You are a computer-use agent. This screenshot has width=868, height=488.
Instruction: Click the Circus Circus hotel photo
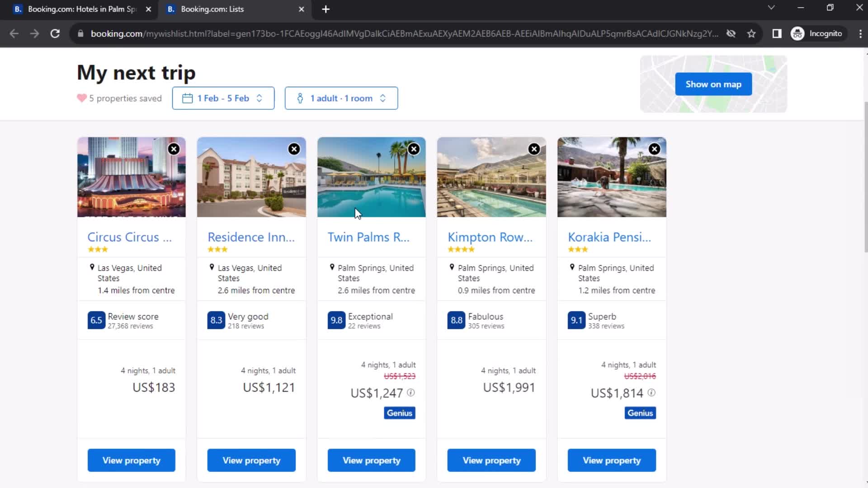coord(131,177)
